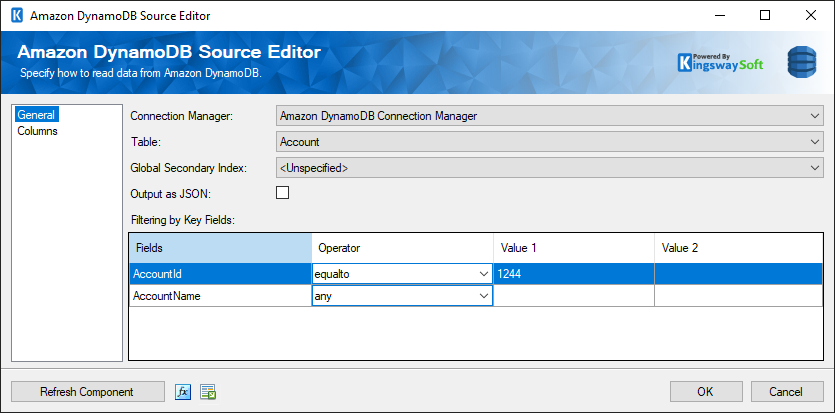Click the DynamoDB database icon in header

pyautogui.click(x=801, y=62)
